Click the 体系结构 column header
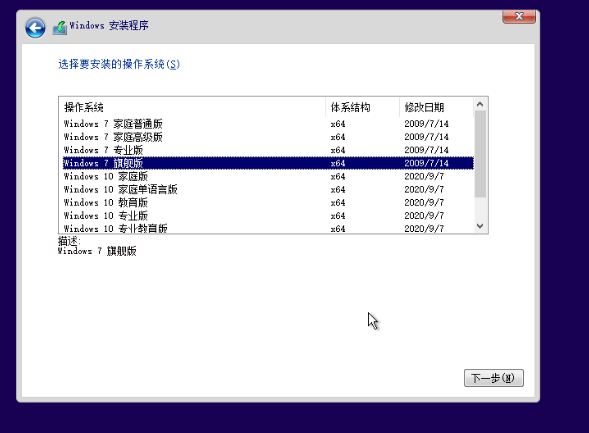Screen dimensions: 589x433 [x=362, y=107]
